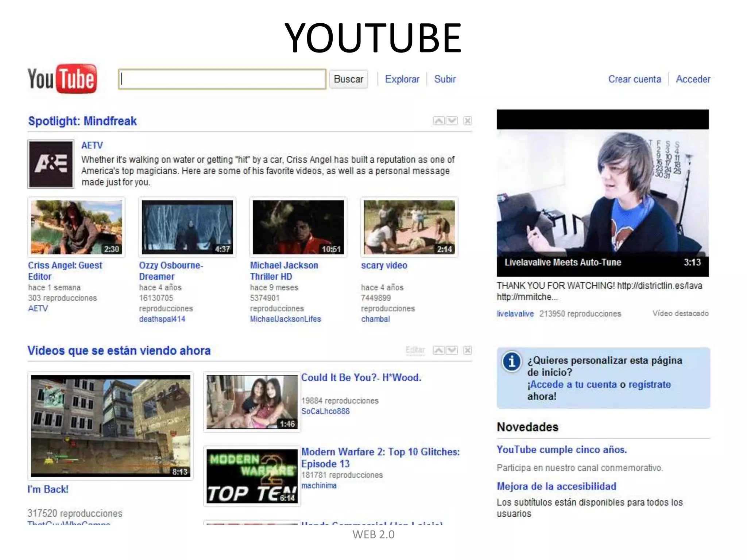
Task: Click the YouTube logo
Action: click(62, 79)
